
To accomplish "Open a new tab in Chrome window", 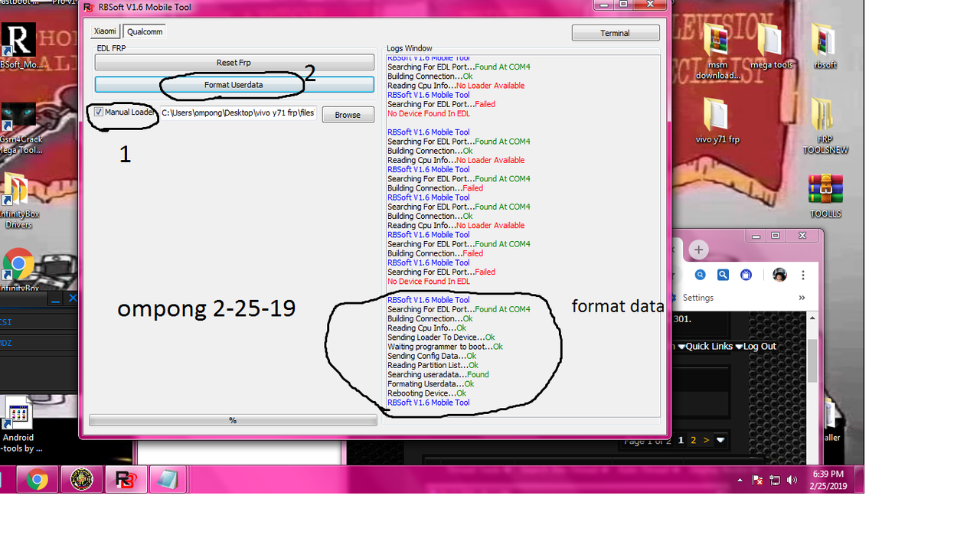I will coord(698,250).
